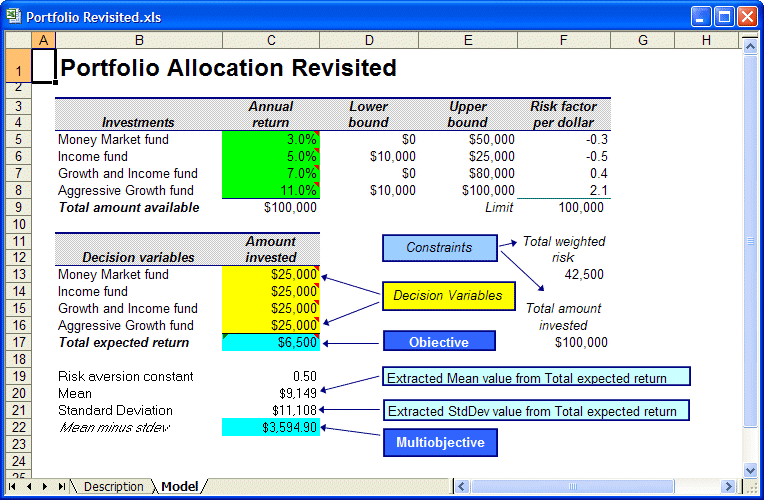Go to last sheet tab navigation arrow

click(x=61, y=486)
